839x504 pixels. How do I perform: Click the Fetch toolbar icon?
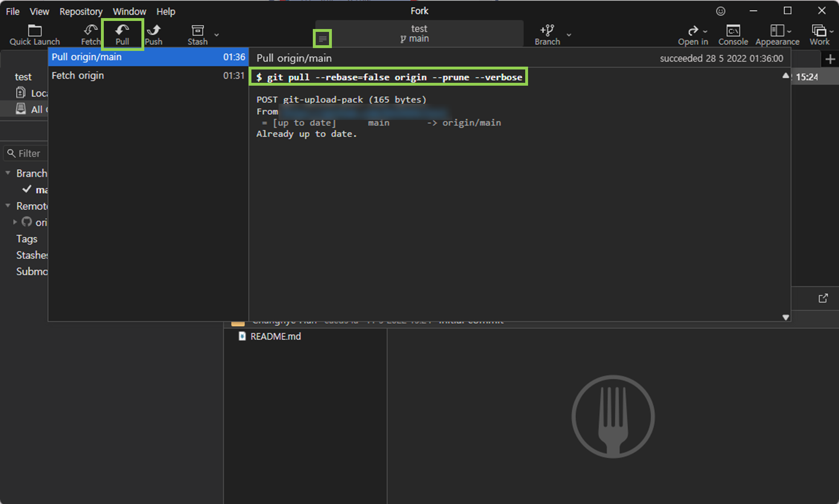pyautogui.click(x=90, y=35)
